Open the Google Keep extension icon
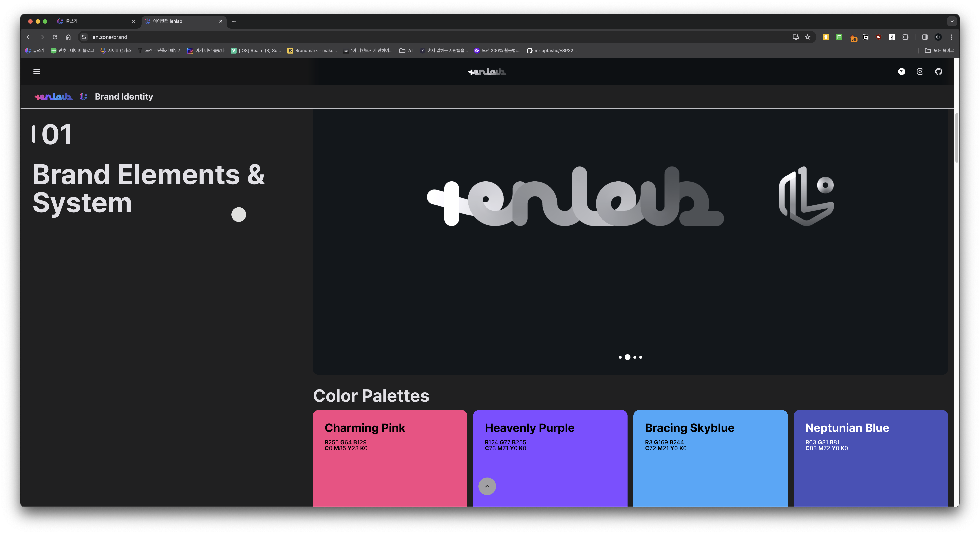The width and height of the screenshot is (980, 534). click(x=826, y=37)
